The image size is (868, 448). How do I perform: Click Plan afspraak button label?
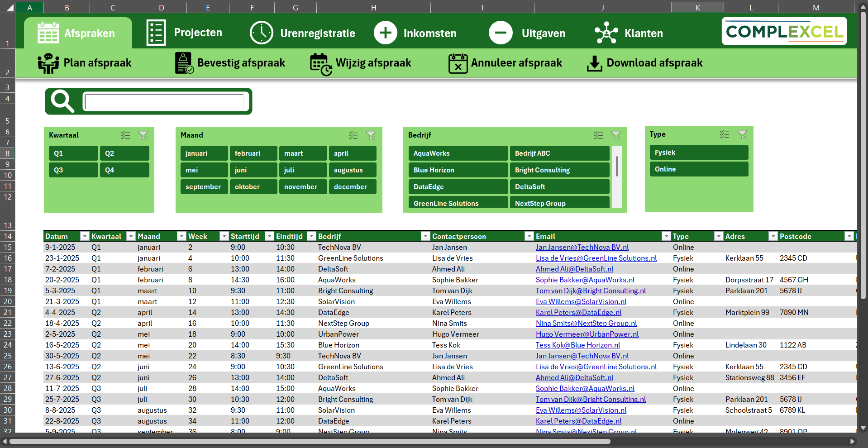97,63
